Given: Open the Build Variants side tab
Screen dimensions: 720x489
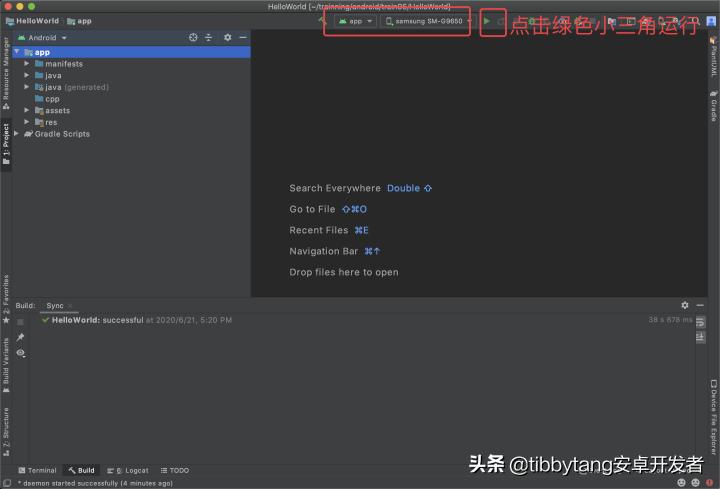Looking at the screenshot, I should coord(6,365).
